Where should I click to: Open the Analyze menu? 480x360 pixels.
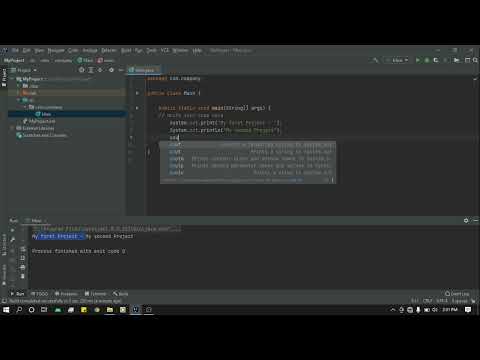pyautogui.click(x=90, y=51)
